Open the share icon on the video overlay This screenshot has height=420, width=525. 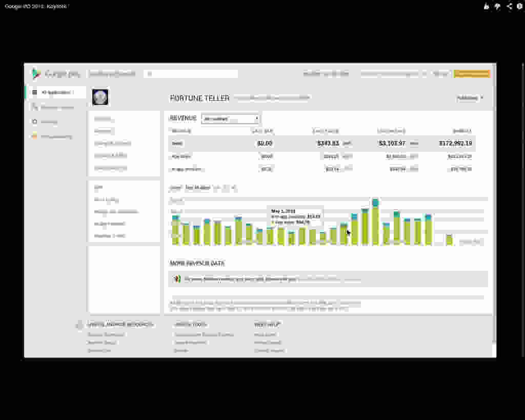point(509,6)
